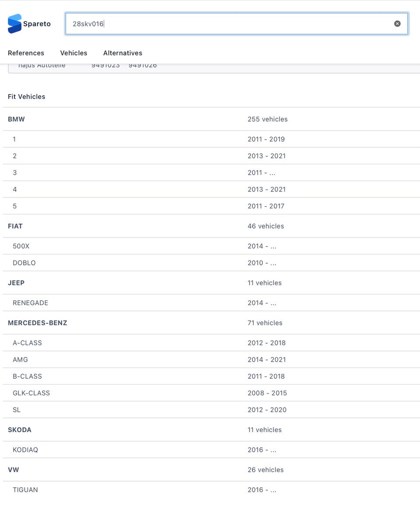Expand the MERCEDES-BENZ group header
Image resolution: width=420 pixels, height=507 pixels.
[x=211, y=323]
